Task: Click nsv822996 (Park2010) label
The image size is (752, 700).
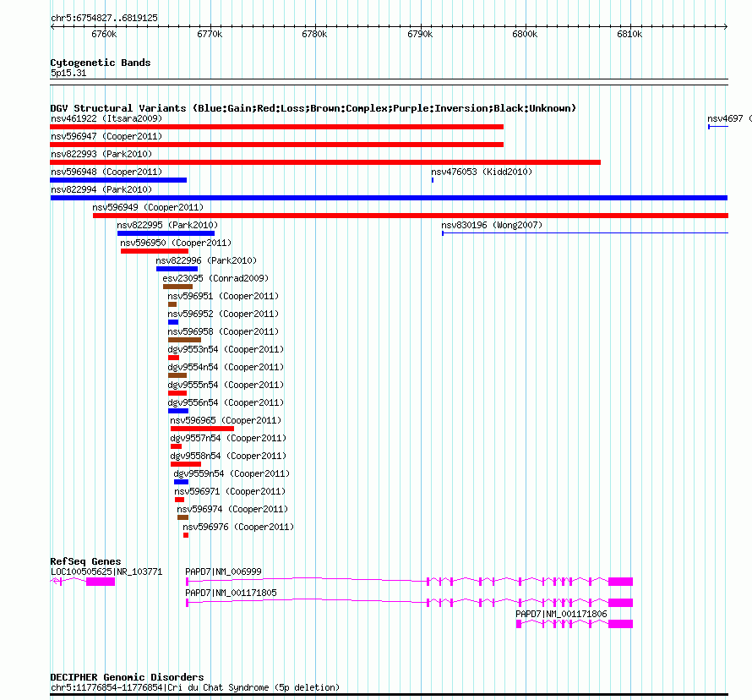Action: pos(206,260)
